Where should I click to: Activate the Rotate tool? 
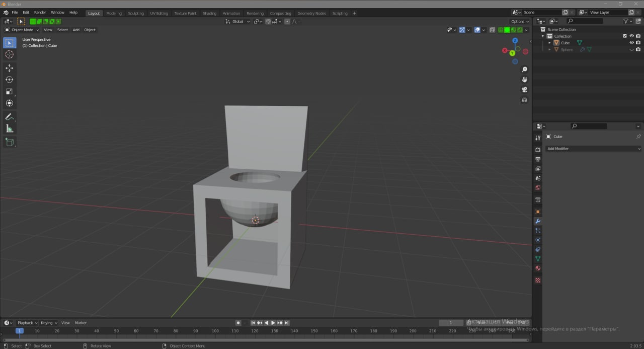9,80
